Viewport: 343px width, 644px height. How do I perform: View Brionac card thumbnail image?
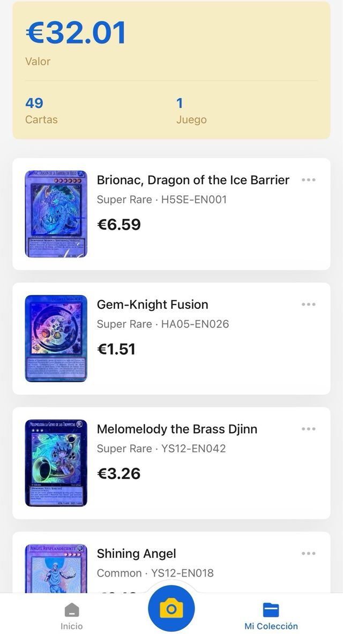[x=56, y=214]
